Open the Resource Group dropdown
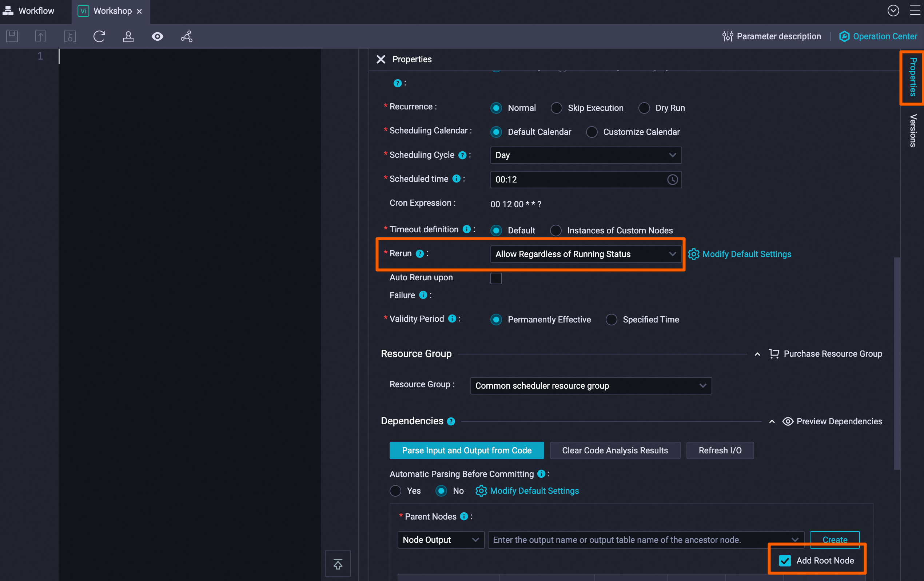This screenshot has height=581, width=924. click(x=591, y=386)
